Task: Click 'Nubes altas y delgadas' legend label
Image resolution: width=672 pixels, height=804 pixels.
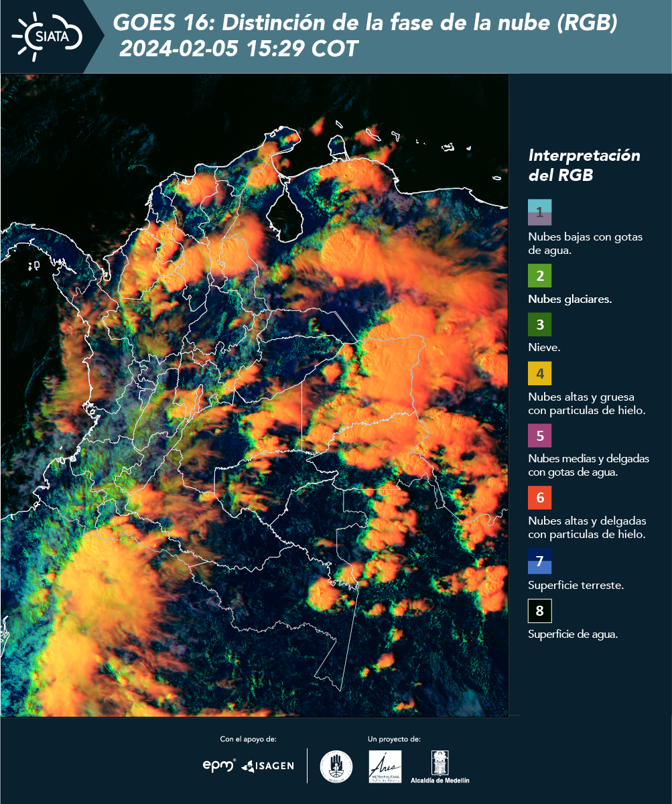Action: tap(587, 527)
